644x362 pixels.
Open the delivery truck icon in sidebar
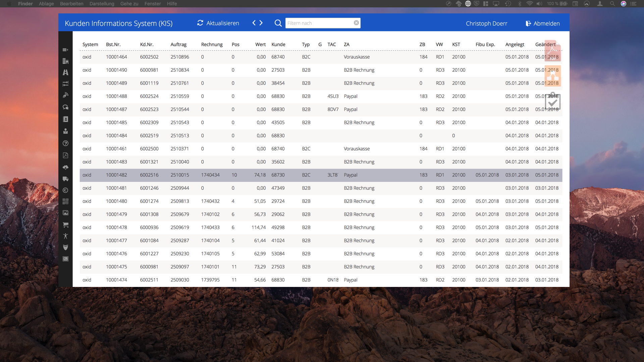(x=65, y=179)
